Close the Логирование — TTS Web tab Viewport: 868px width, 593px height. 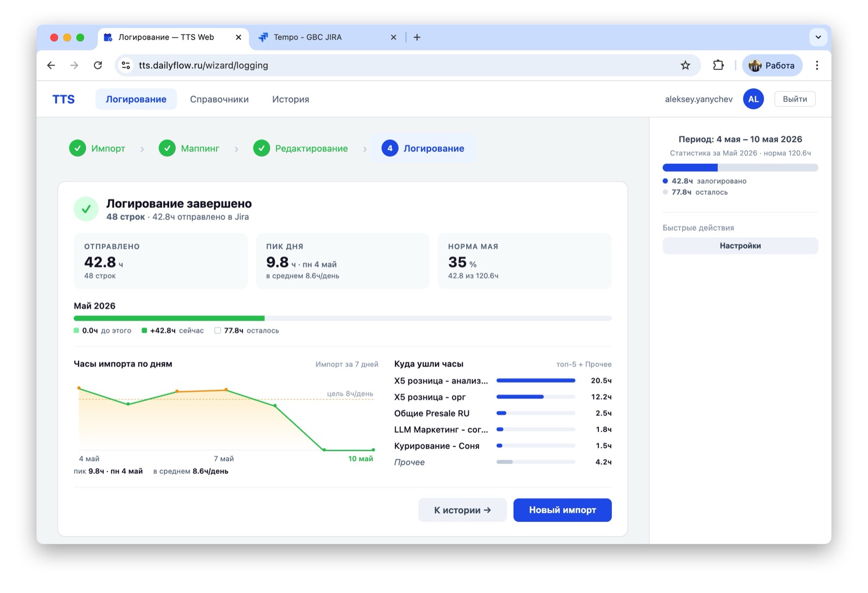pos(238,37)
